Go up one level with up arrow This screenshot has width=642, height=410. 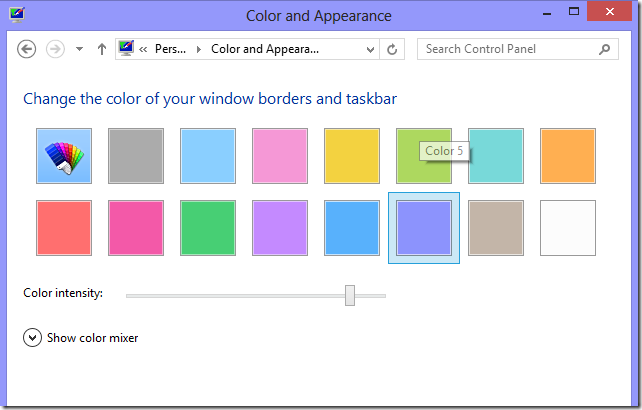(102, 49)
